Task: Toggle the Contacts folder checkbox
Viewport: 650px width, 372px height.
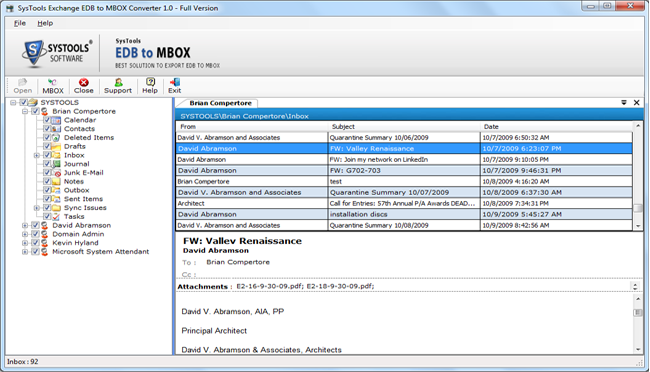Action: 47,129
